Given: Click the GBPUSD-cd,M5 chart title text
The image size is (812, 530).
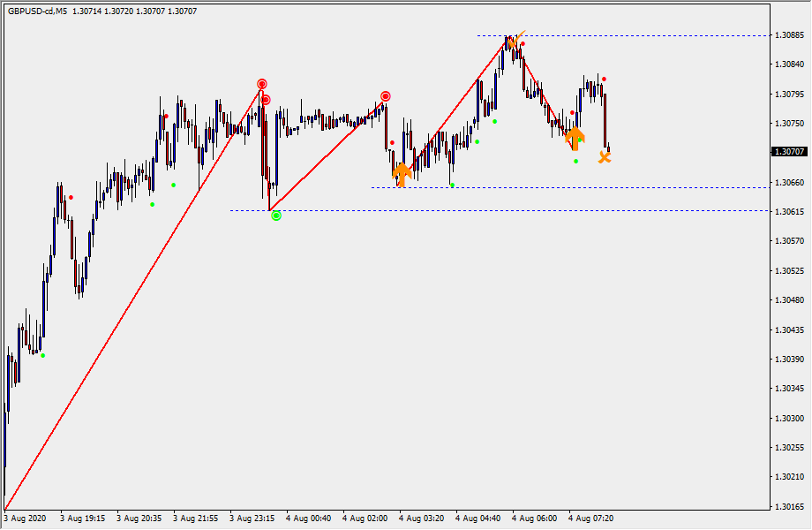Looking at the screenshot, I should [x=37, y=11].
